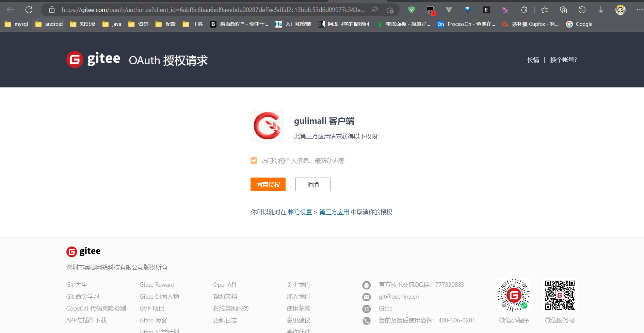Open APP与插件下载 footer link
This screenshot has width=644, height=333.
tap(86, 320)
